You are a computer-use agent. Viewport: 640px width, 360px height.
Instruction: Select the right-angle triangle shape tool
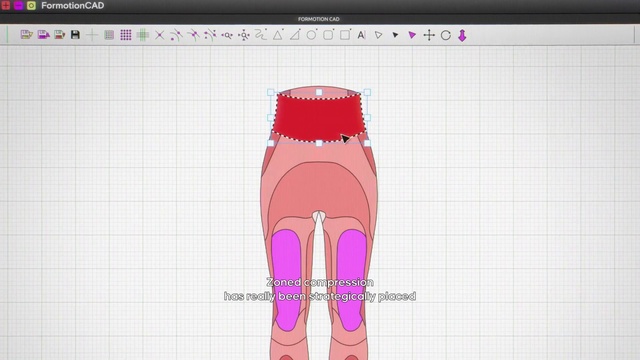click(295, 35)
